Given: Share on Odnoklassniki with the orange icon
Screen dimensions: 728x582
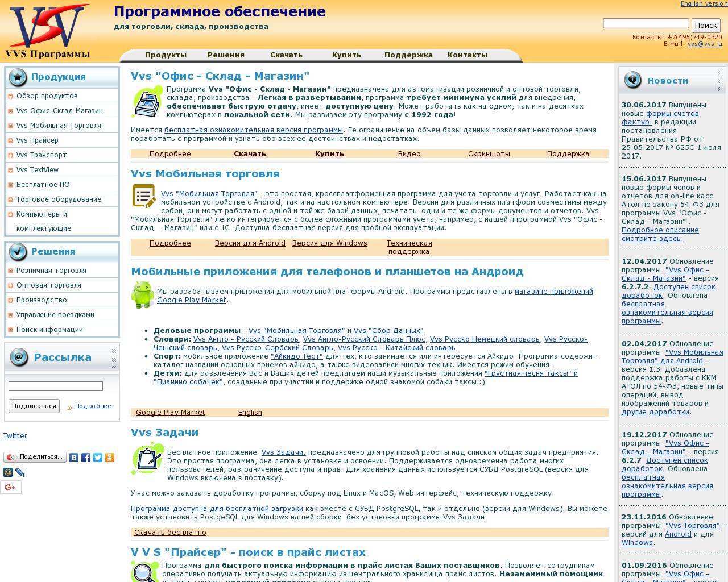Looking at the screenshot, I should 110,458.
